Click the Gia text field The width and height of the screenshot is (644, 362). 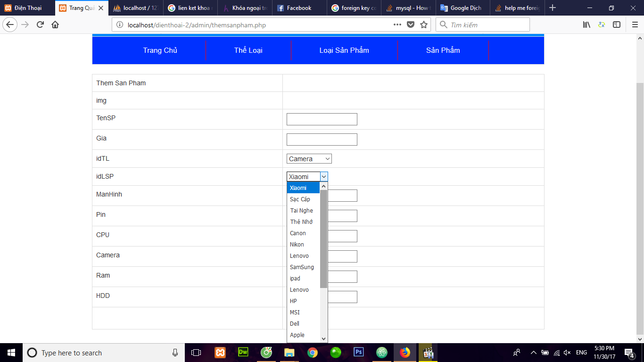pos(322,140)
